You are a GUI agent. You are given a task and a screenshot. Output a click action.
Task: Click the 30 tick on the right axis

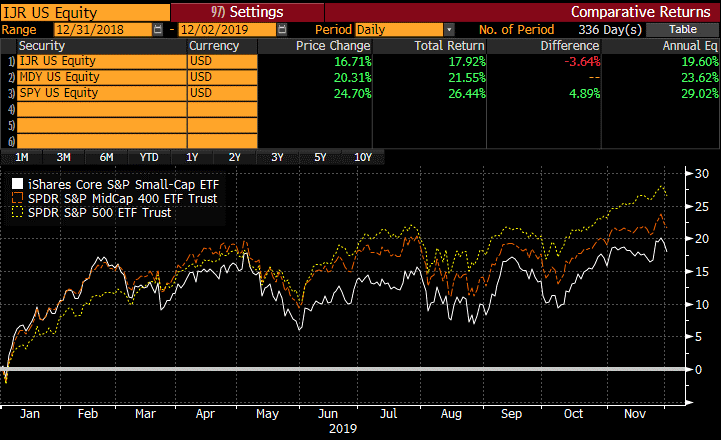coord(702,174)
